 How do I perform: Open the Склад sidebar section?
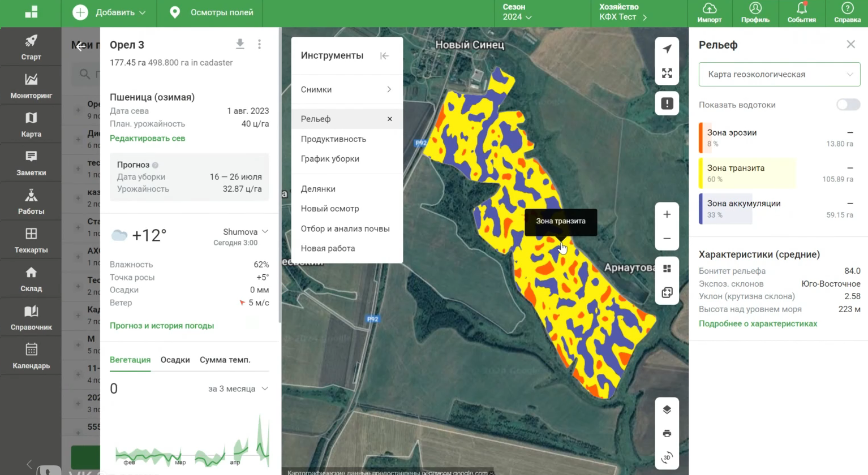(x=31, y=279)
